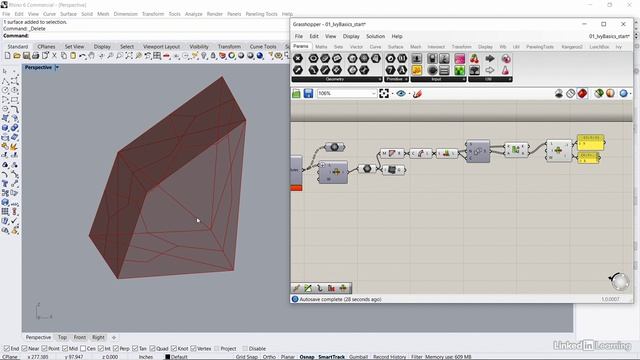Click the tree data viewer icon in Util
The image size is (640, 360).
[x=474, y=70]
